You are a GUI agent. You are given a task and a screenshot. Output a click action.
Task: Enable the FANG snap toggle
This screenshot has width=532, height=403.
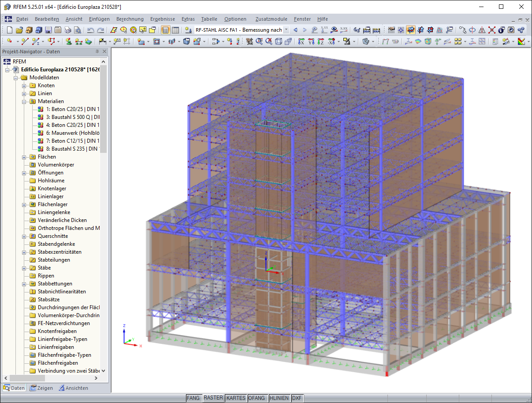194,398
